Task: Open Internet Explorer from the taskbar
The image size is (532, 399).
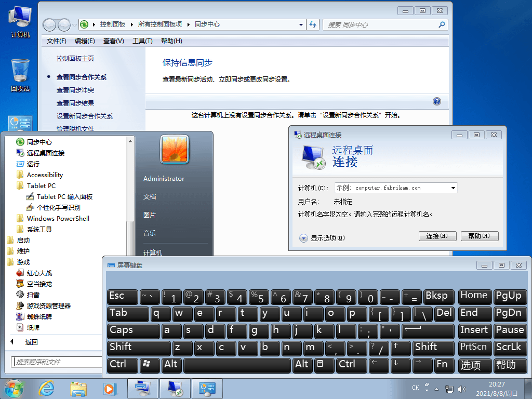Action: pyautogui.click(x=46, y=388)
